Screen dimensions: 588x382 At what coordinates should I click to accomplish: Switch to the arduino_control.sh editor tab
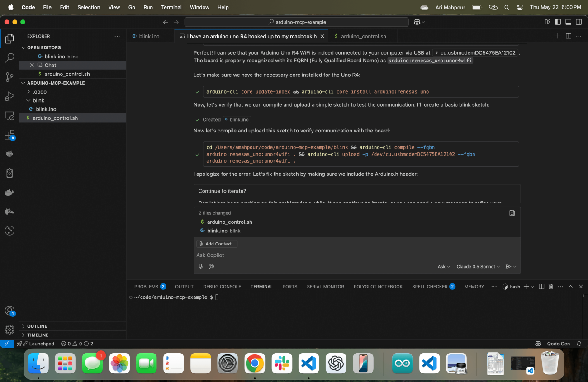pyautogui.click(x=363, y=36)
